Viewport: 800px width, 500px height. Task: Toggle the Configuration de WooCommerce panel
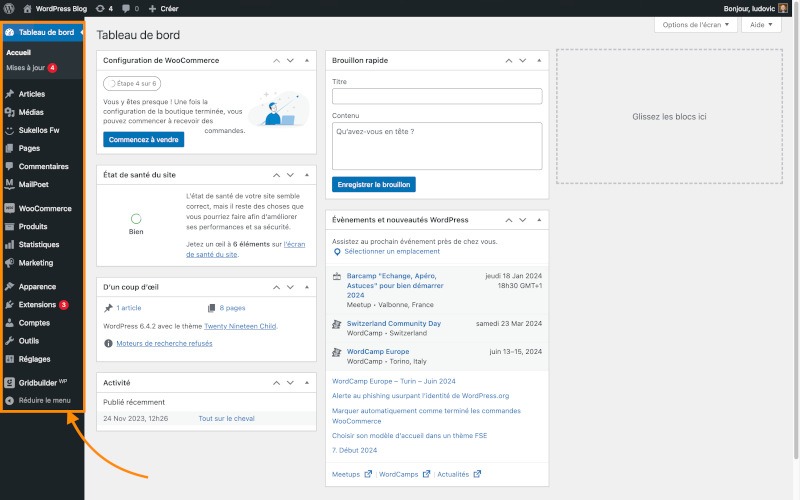click(307, 61)
